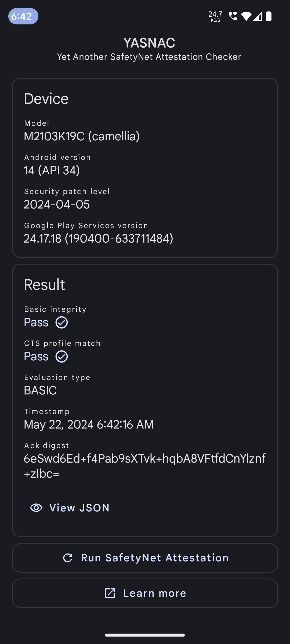Tap the external link icon beside Learn more
This screenshot has height=644, width=290.
click(x=110, y=593)
